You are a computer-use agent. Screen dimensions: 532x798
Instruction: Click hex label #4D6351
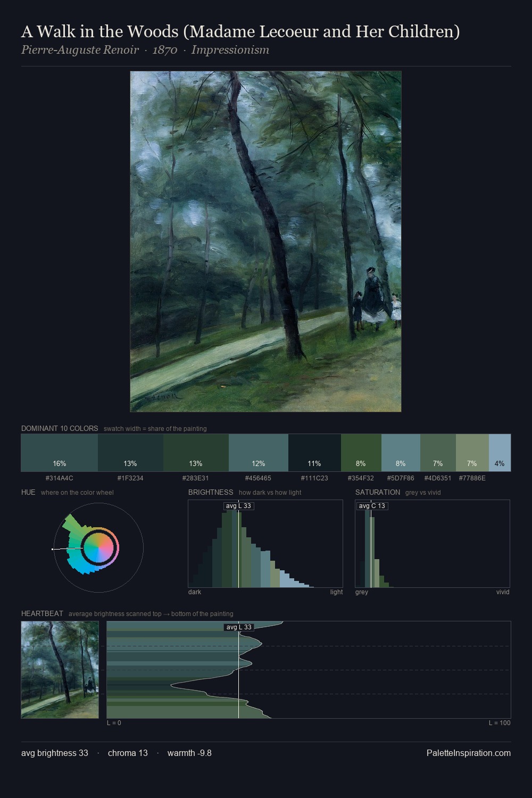438,478
